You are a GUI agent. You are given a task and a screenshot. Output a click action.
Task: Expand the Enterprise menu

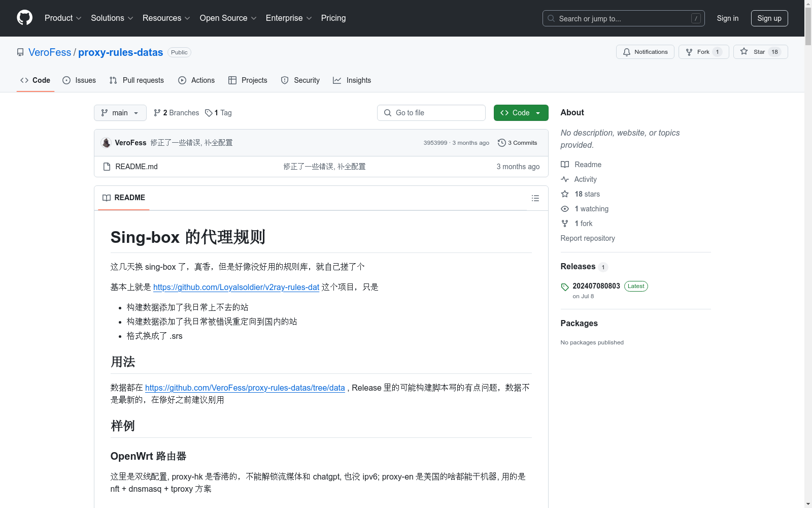click(289, 18)
